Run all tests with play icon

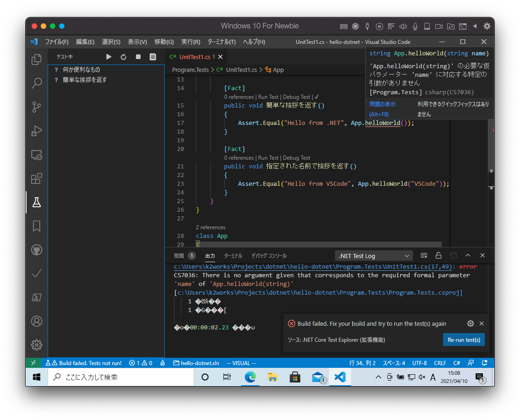(109, 57)
